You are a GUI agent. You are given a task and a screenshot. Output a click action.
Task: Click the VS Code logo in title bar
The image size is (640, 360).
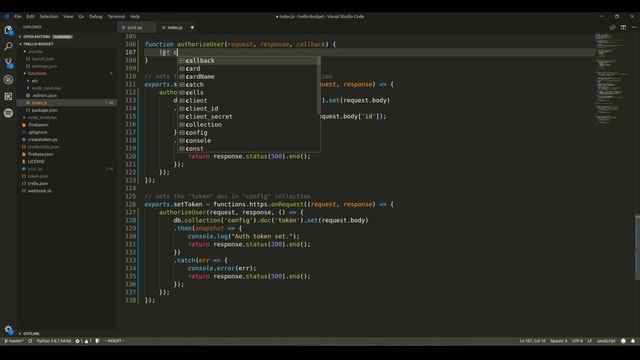[6, 16]
